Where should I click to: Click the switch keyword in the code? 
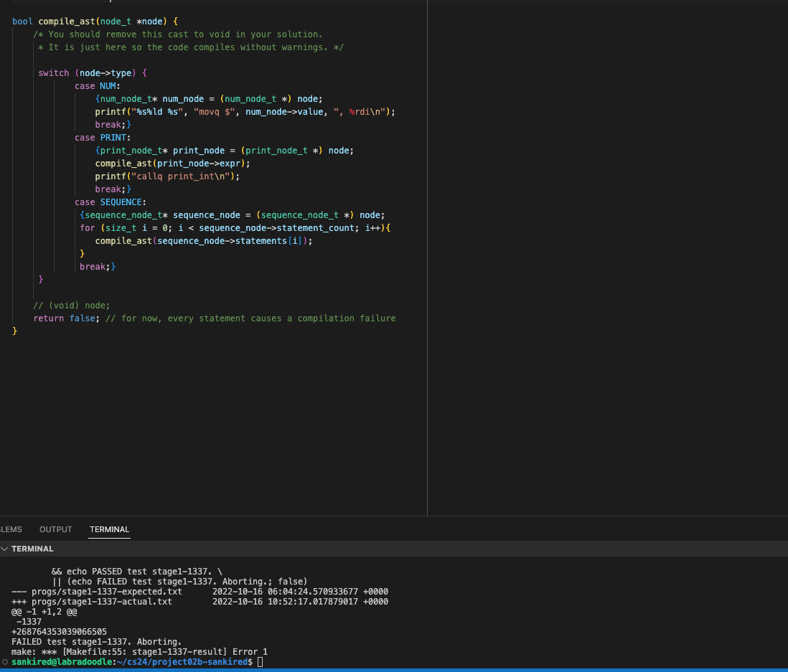coord(54,73)
